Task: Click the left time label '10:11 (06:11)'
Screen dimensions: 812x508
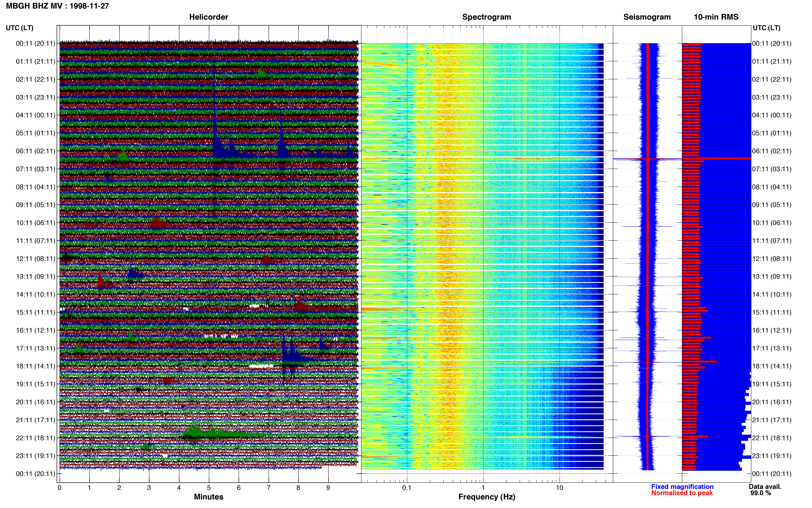Action: (36, 223)
